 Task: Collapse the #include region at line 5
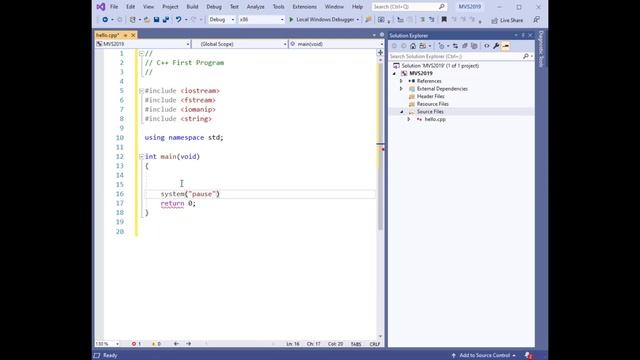141,91
